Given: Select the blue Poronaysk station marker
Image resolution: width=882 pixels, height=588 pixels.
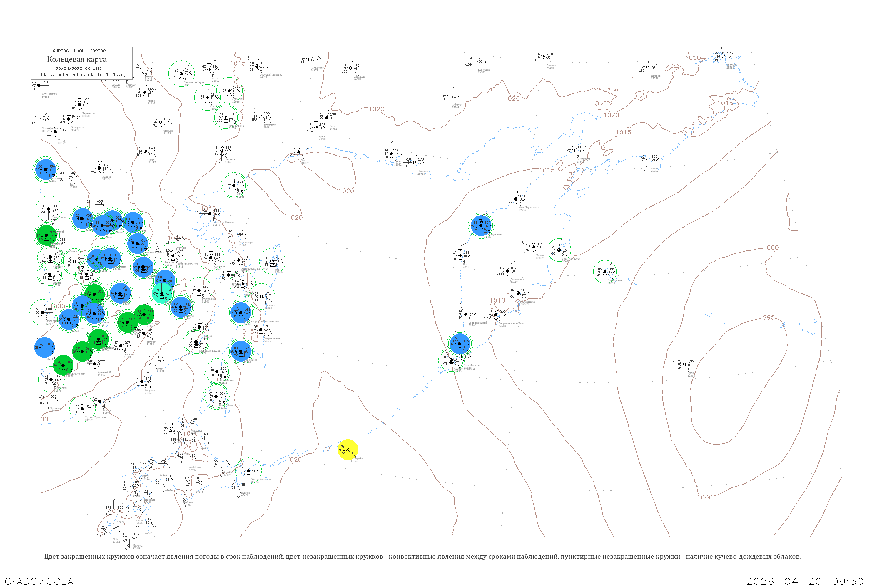Looking at the screenshot, I should [240, 351].
